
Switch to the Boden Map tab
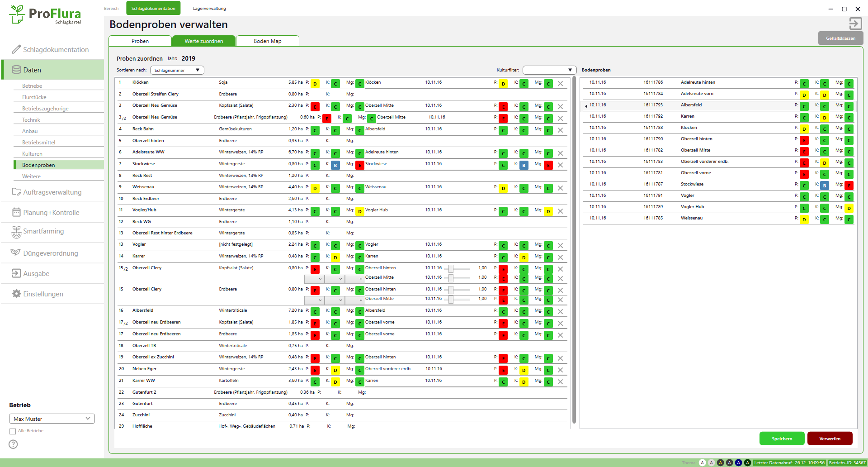[267, 41]
